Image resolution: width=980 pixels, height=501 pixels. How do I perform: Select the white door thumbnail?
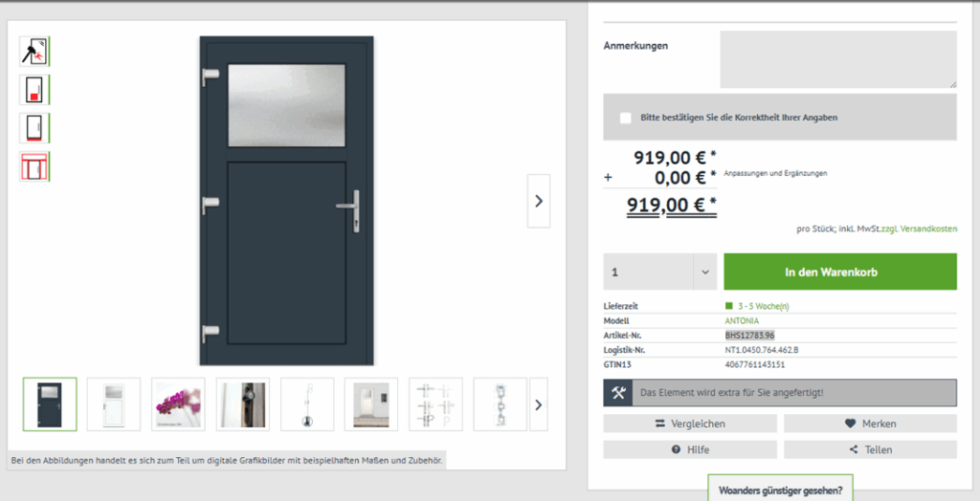tap(114, 403)
